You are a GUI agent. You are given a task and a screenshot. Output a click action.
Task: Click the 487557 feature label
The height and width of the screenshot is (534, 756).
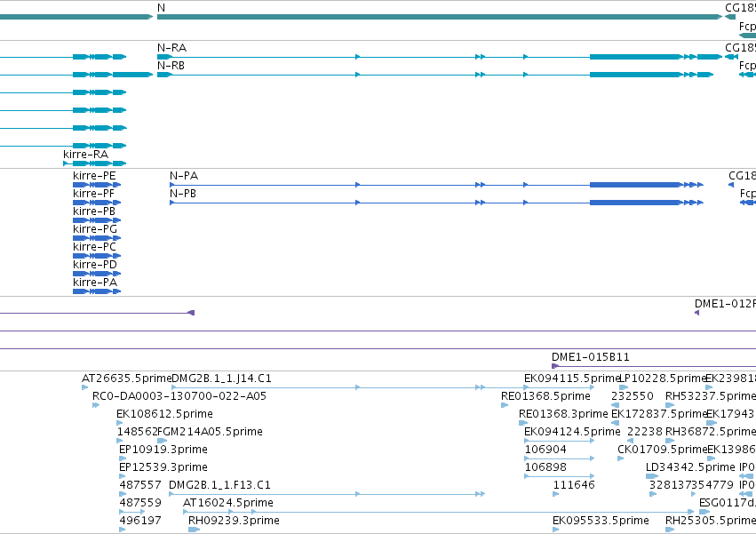tap(140, 485)
